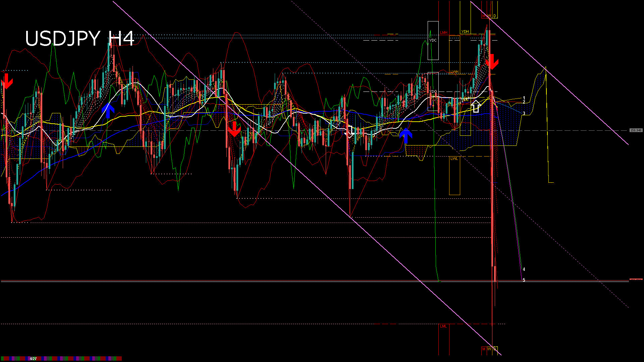Click the LWH level label
The image size is (644, 362).
click(x=454, y=72)
